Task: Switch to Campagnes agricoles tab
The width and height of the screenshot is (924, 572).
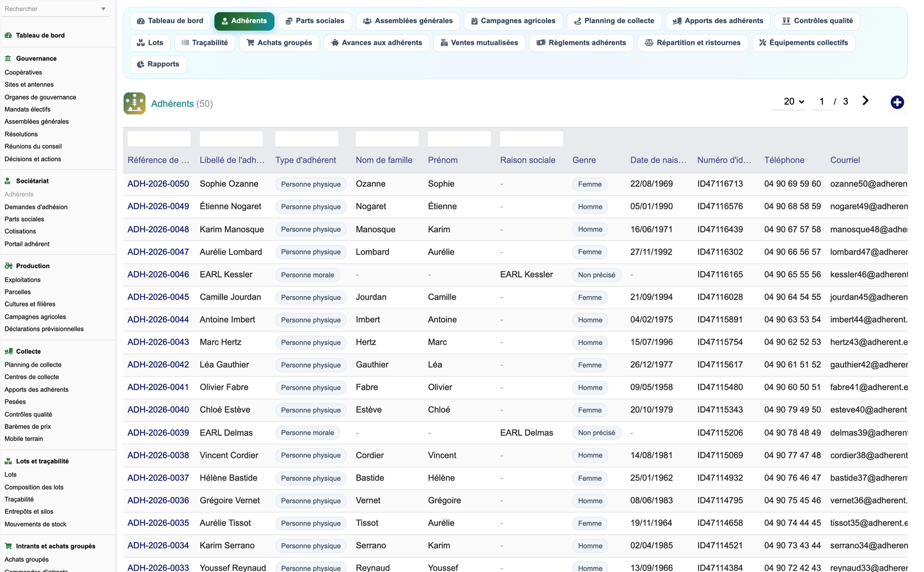Action: (513, 21)
